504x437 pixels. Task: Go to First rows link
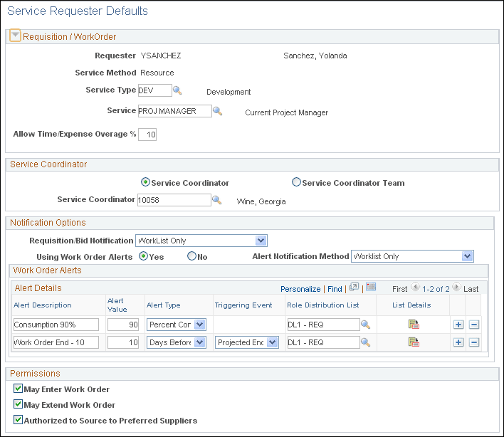coord(399,289)
